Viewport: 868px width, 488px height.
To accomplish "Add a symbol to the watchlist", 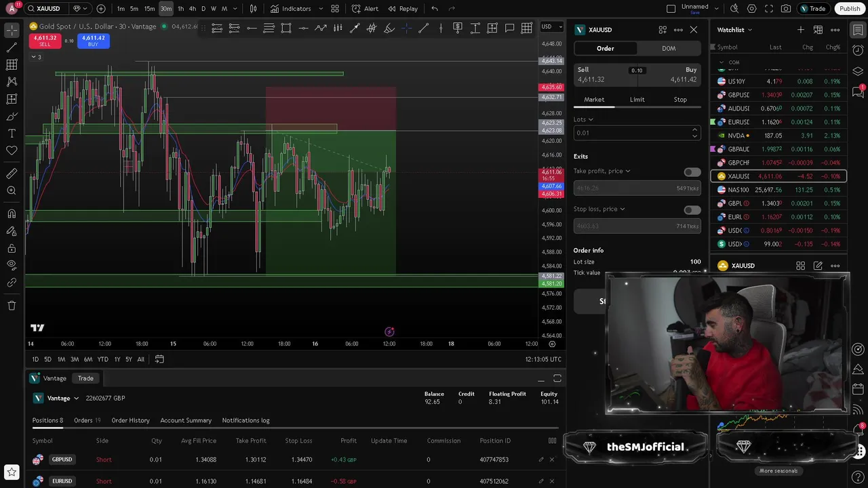I will [x=801, y=30].
